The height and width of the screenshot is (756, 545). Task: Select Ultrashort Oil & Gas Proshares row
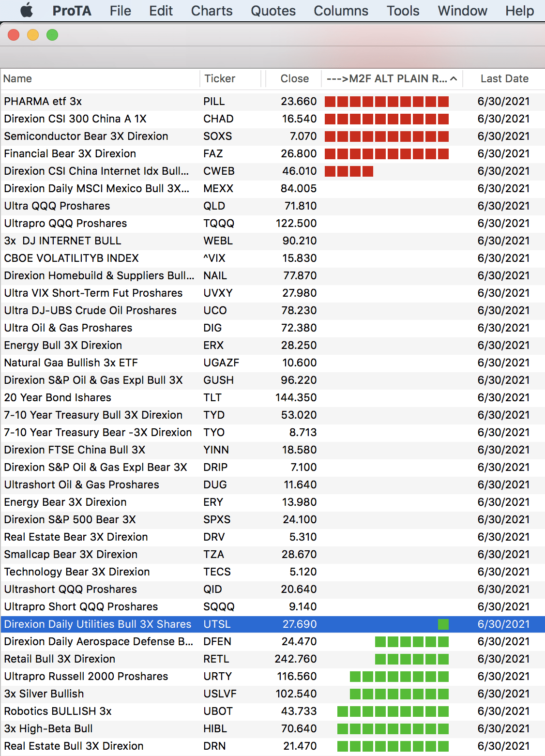click(272, 484)
